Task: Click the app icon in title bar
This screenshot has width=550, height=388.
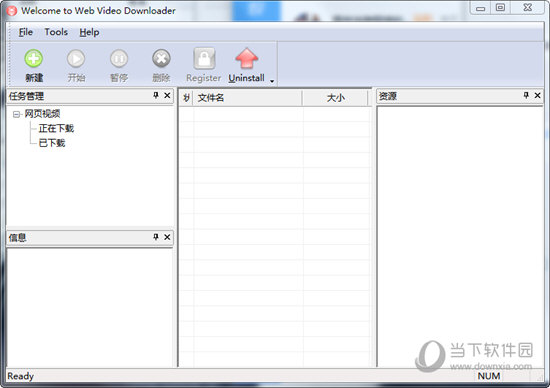Action: coord(12,11)
